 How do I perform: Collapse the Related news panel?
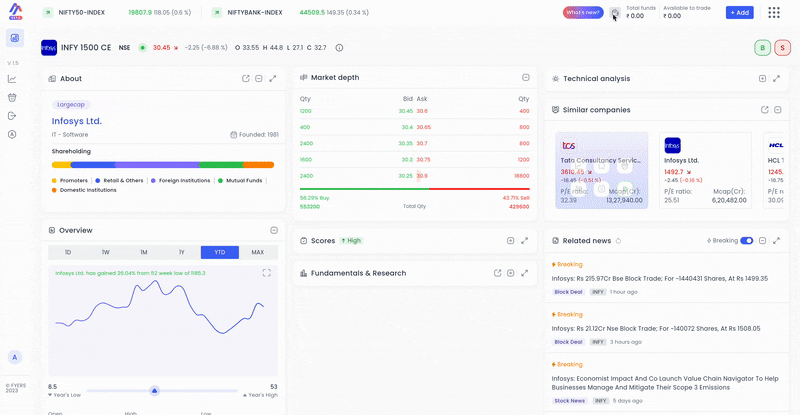pos(762,240)
